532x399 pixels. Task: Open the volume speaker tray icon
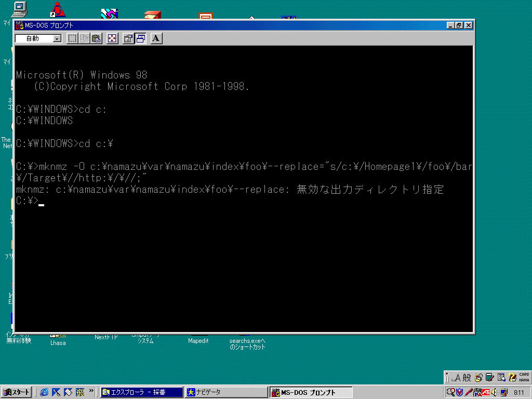494,392
